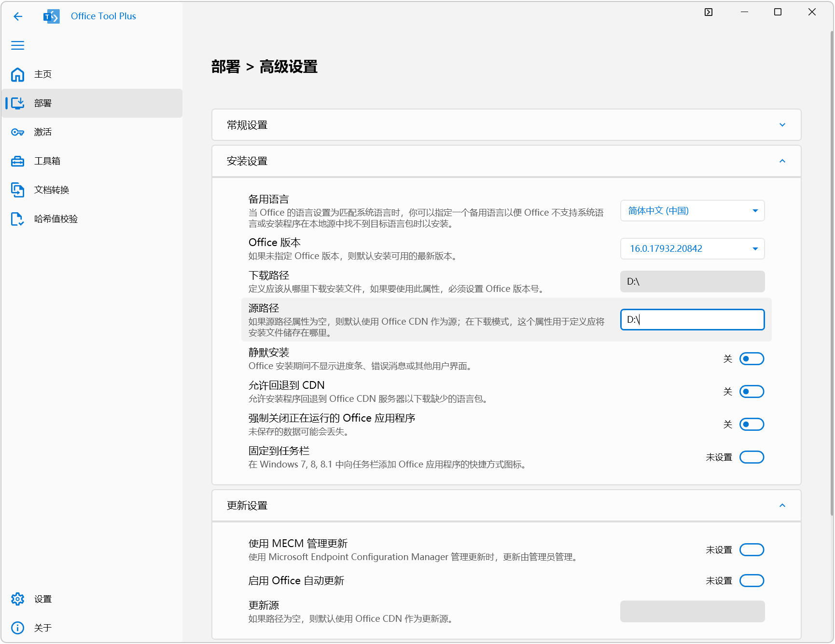Click the 下载路径 input field
This screenshot has width=835, height=644.
pos(693,282)
